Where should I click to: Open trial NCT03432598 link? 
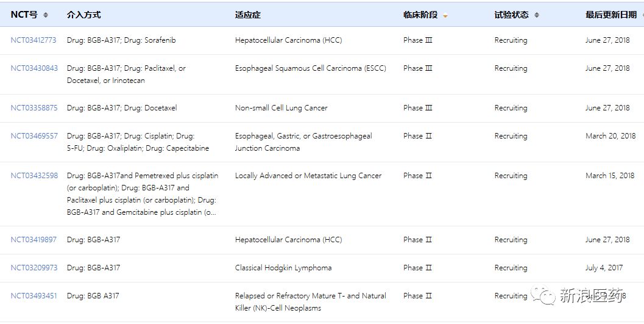tap(34, 176)
